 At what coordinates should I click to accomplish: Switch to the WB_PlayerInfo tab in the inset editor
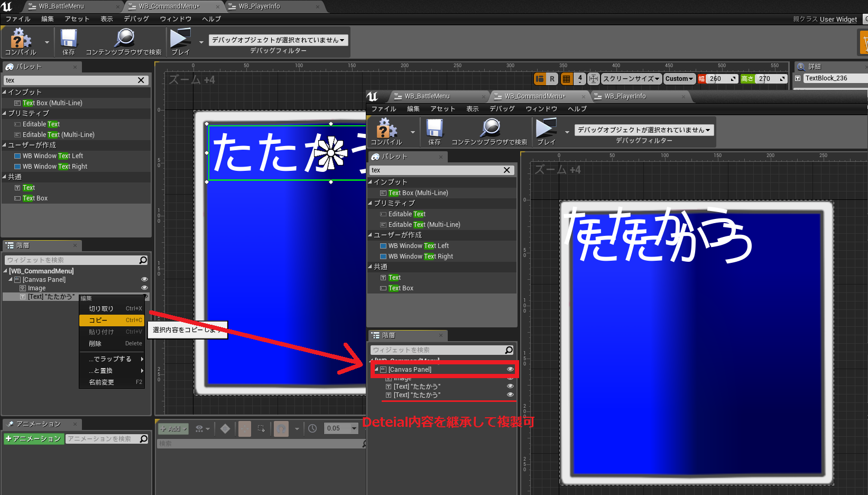625,96
